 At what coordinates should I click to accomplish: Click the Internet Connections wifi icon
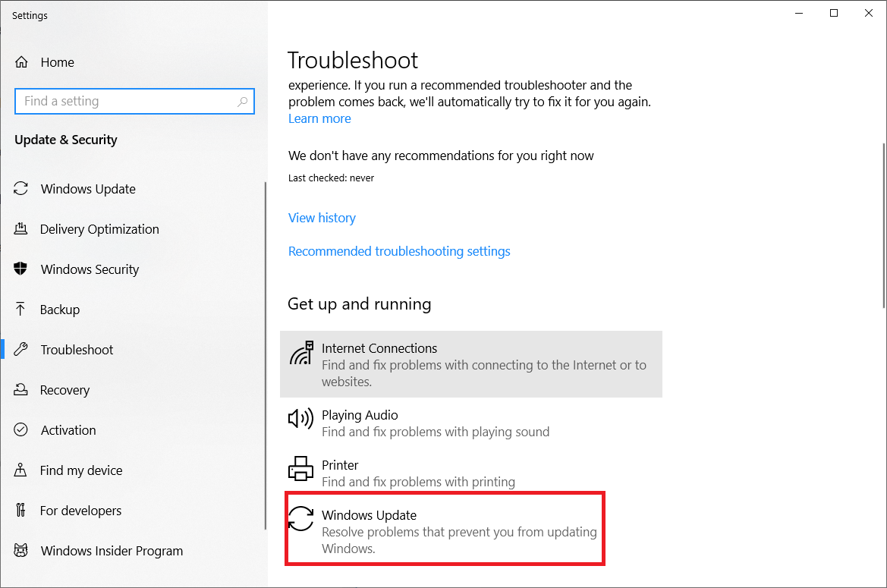pos(301,353)
